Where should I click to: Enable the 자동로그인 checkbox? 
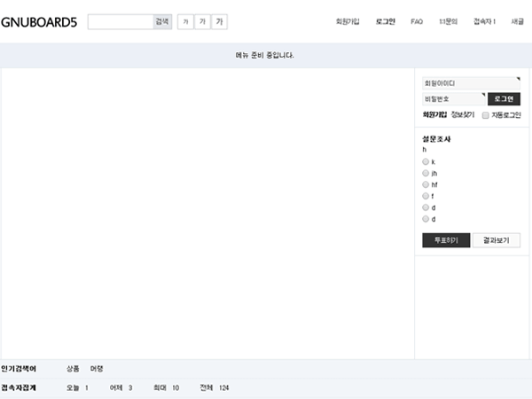pos(485,115)
